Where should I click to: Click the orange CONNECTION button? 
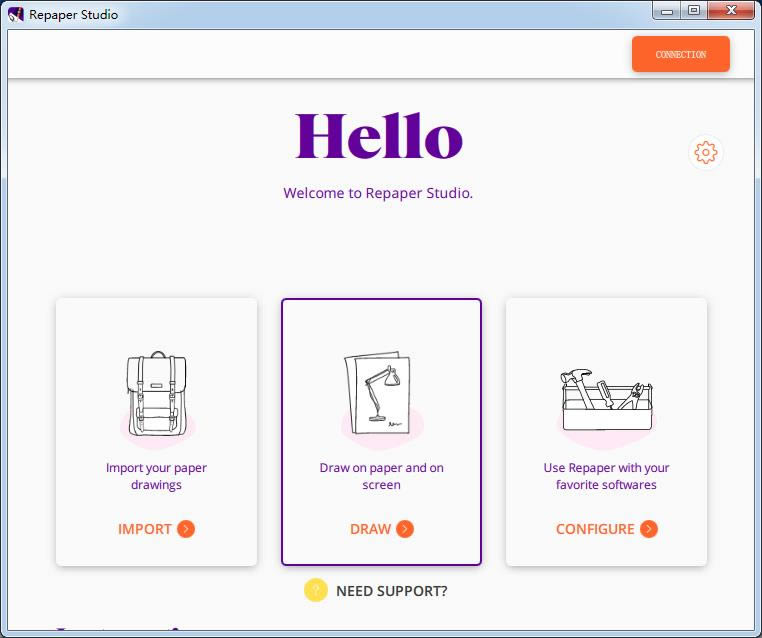coord(680,54)
